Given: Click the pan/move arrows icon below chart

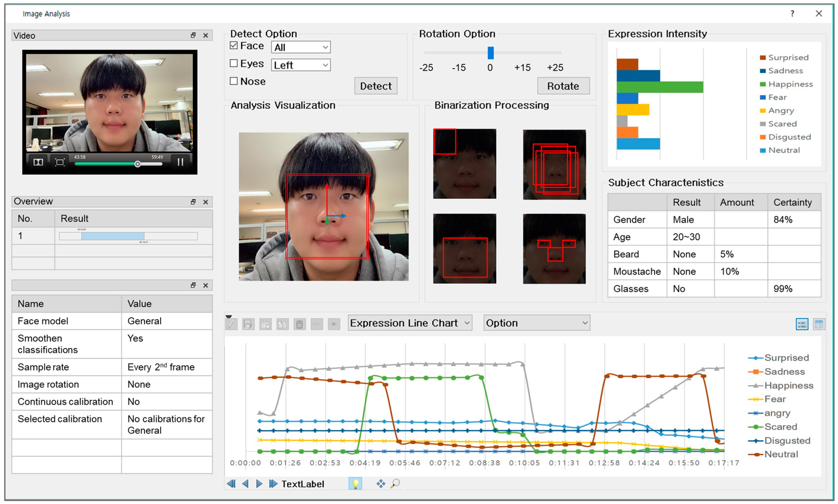Looking at the screenshot, I should point(380,483).
